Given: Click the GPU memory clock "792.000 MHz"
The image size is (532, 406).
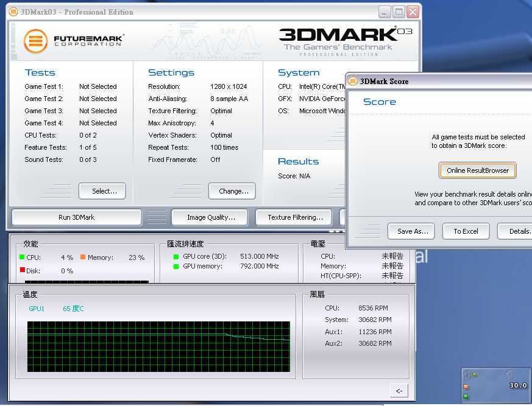Looking at the screenshot, I should 260,266.
